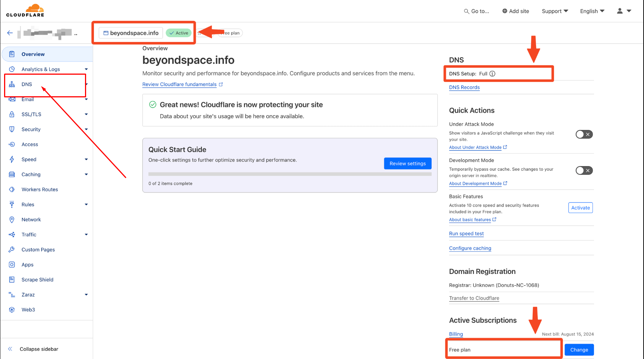This screenshot has width=644, height=359.
Task: Turn on Development Mode switch
Action: [x=584, y=171]
